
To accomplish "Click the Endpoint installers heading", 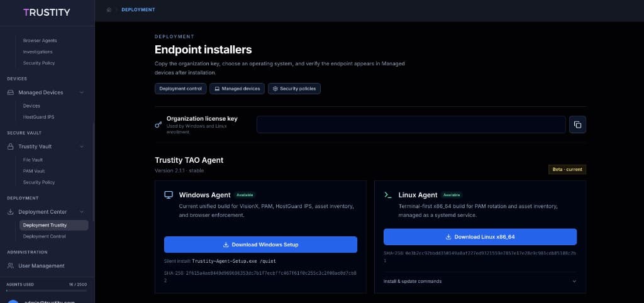I will (x=203, y=50).
